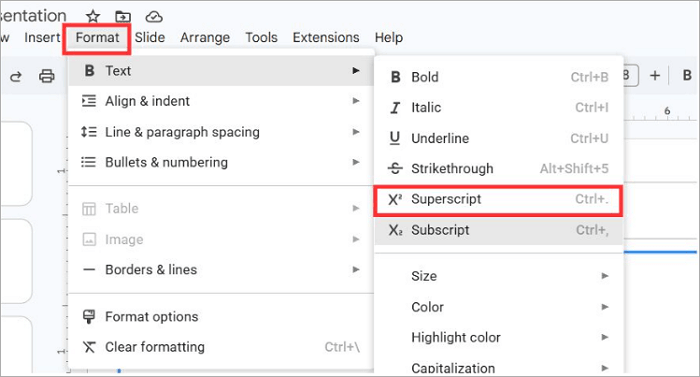Open the Extensions menu

point(326,38)
